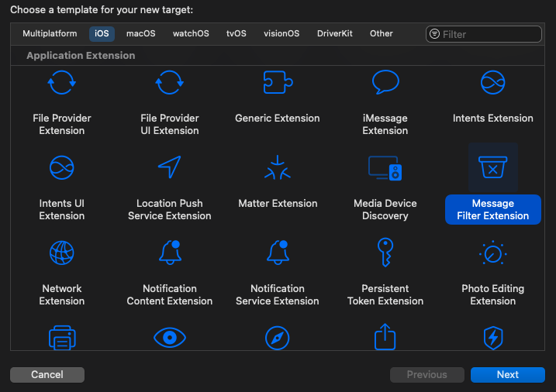Select the iOS platform tab
The width and height of the screenshot is (556, 392).
(102, 33)
